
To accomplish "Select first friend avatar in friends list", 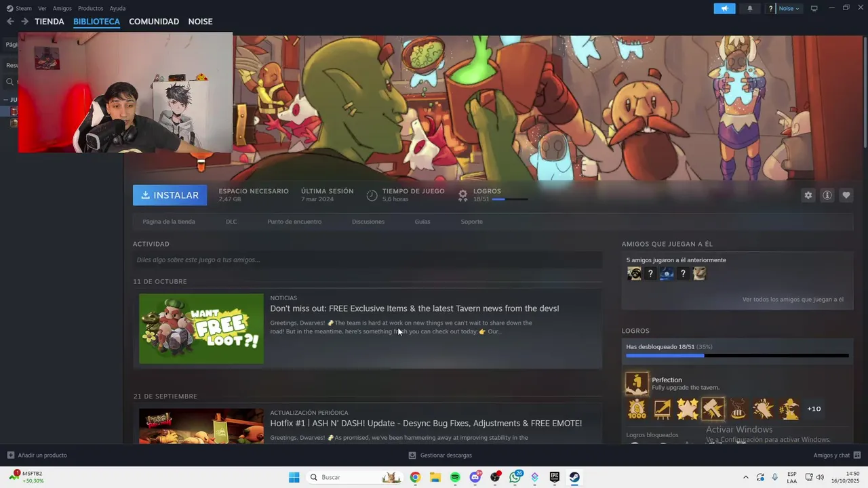I will tap(634, 274).
